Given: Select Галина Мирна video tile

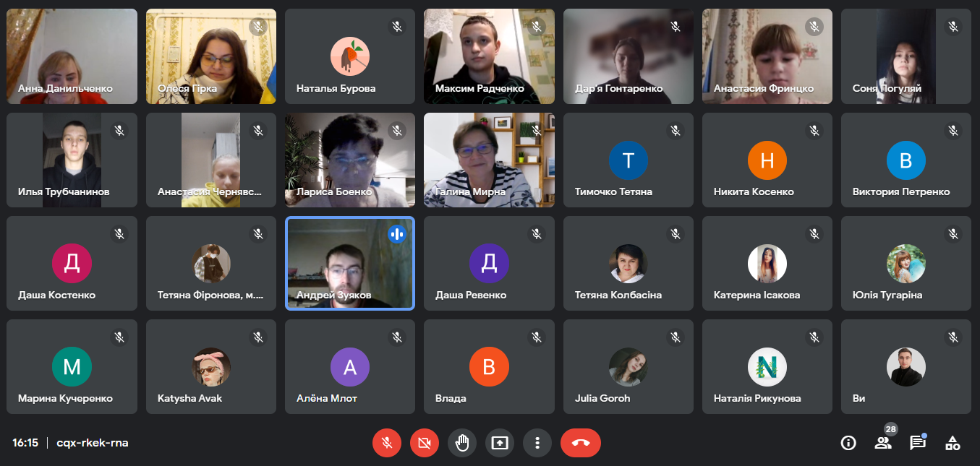Looking at the screenshot, I should [x=489, y=160].
